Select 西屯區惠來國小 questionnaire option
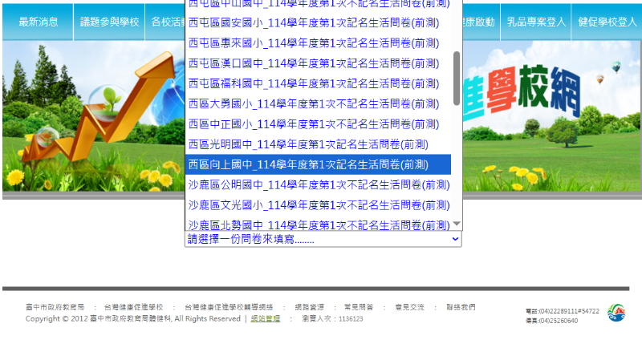 point(314,43)
